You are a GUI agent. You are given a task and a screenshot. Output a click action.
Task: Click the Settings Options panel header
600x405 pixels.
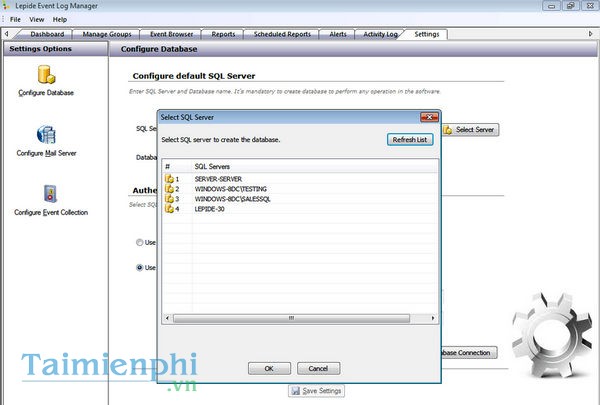56,49
